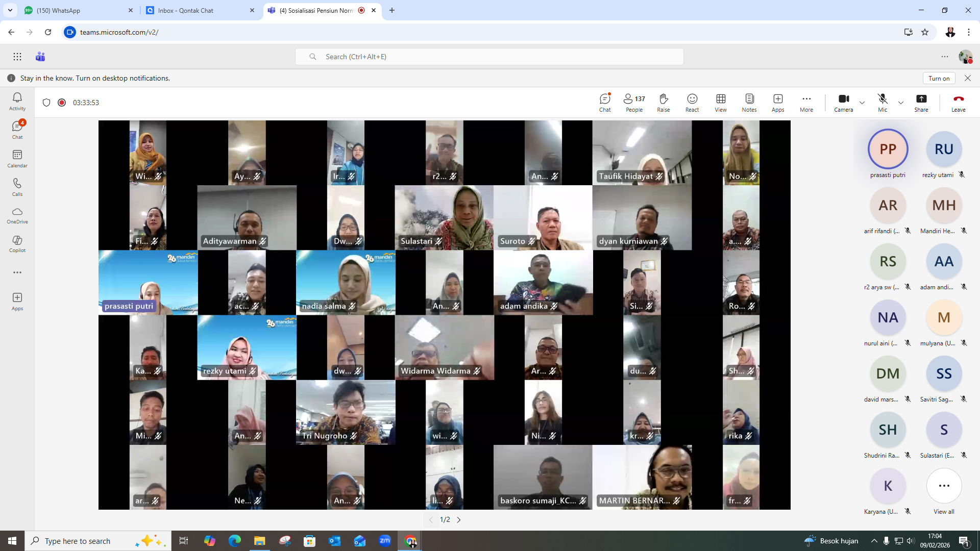Open Teams app launcher grid
Screen dimensions: 980x551
click(x=17, y=57)
